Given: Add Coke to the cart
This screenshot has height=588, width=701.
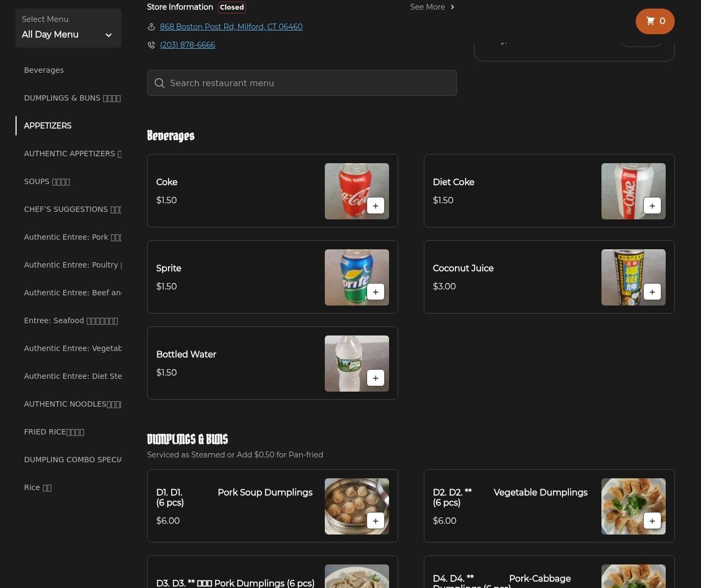Looking at the screenshot, I should coord(375,206).
